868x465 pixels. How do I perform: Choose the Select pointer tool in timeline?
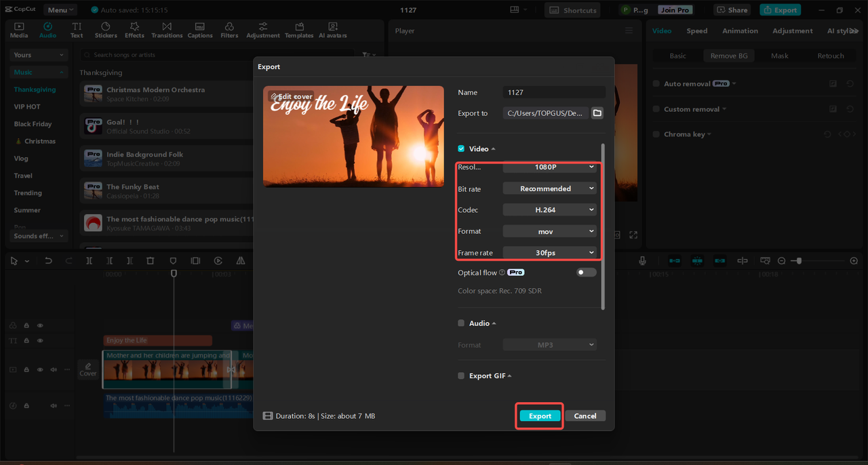(x=14, y=261)
